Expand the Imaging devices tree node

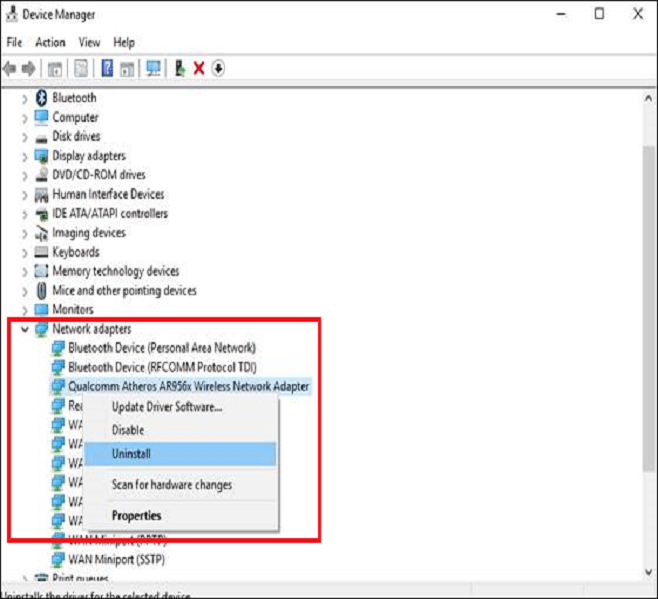(x=24, y=234)
